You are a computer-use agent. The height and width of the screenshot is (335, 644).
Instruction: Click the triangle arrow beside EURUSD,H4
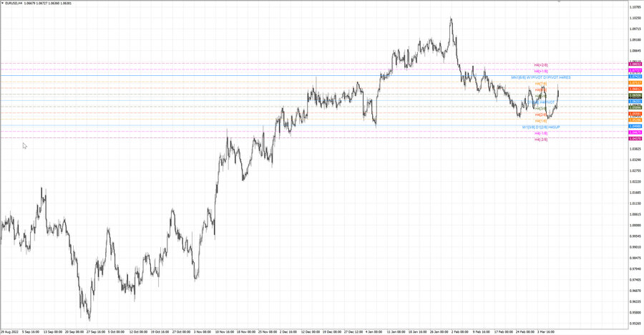click(2, 3)
